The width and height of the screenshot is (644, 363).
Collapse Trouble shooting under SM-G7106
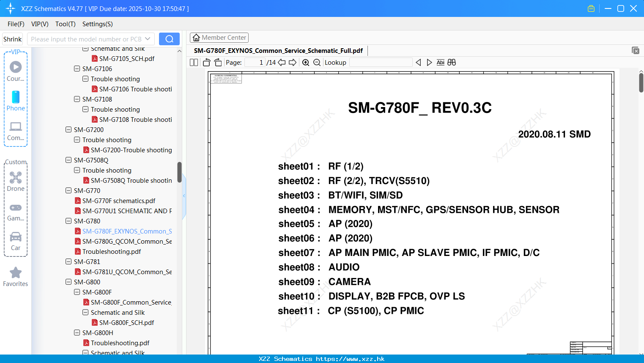[85, 79]
